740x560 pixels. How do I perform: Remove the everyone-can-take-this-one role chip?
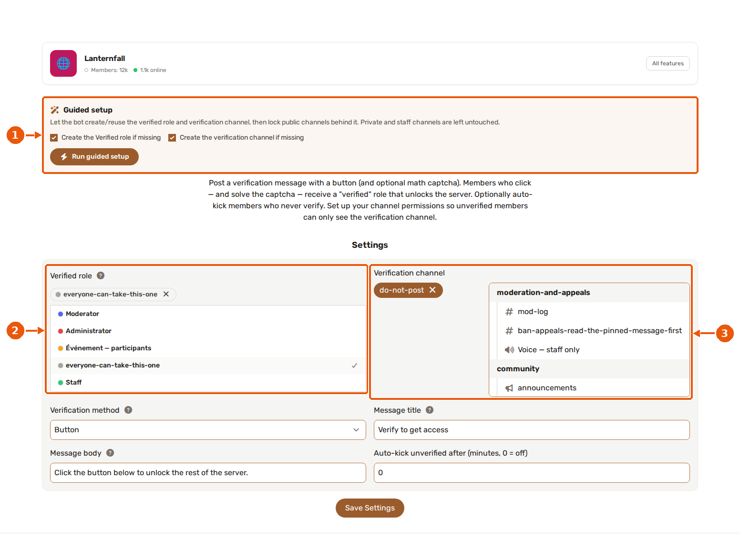click(166, 294)
